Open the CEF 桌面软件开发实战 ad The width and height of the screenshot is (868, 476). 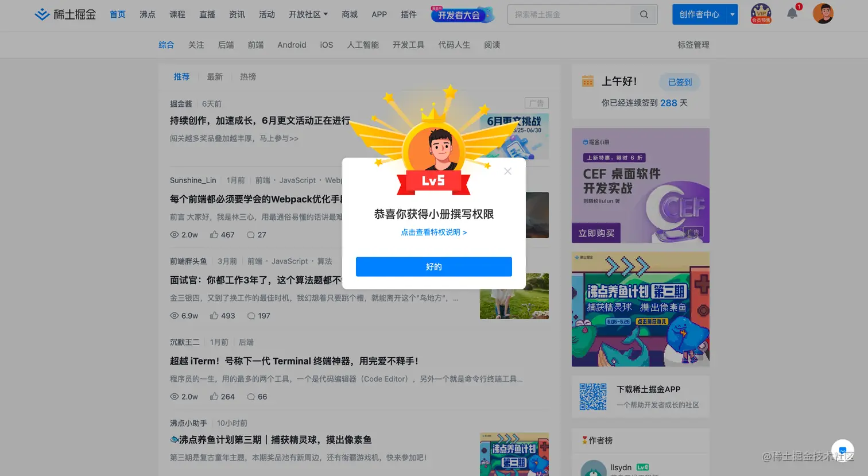pos(641,185)
